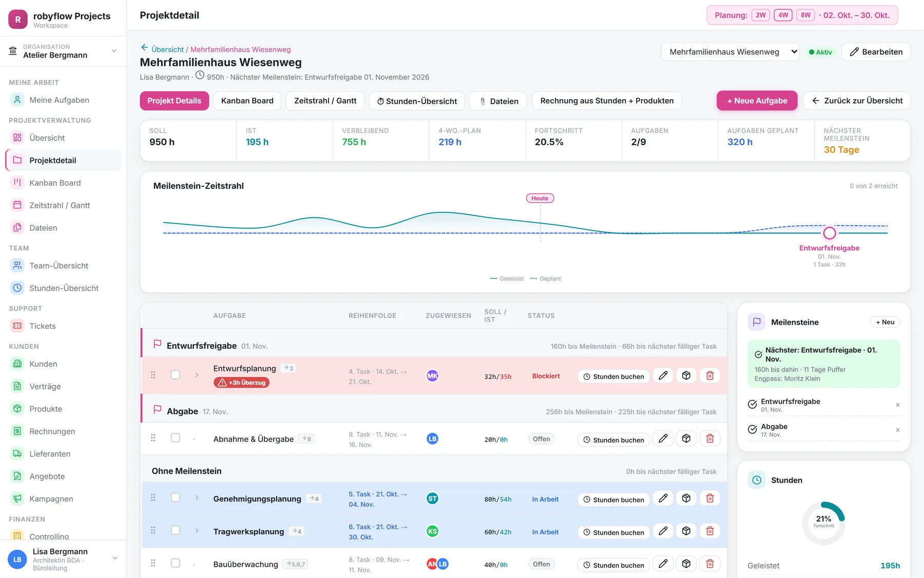The width and height of the screenshot is (924, 578).
Task: Switch to the Stunden-Übersicht tab
Action: coord(417,101)
